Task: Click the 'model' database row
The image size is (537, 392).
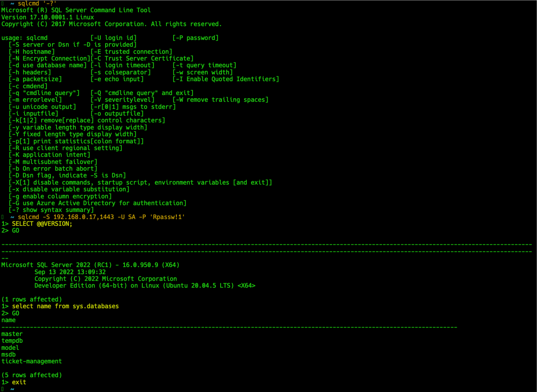Action: pos(10,348)
